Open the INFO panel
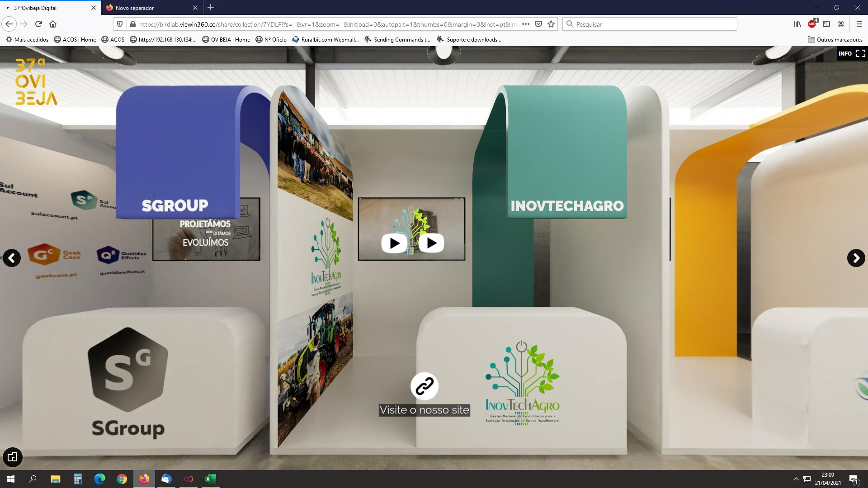This screenshot has height=488, width=868. 845,53
